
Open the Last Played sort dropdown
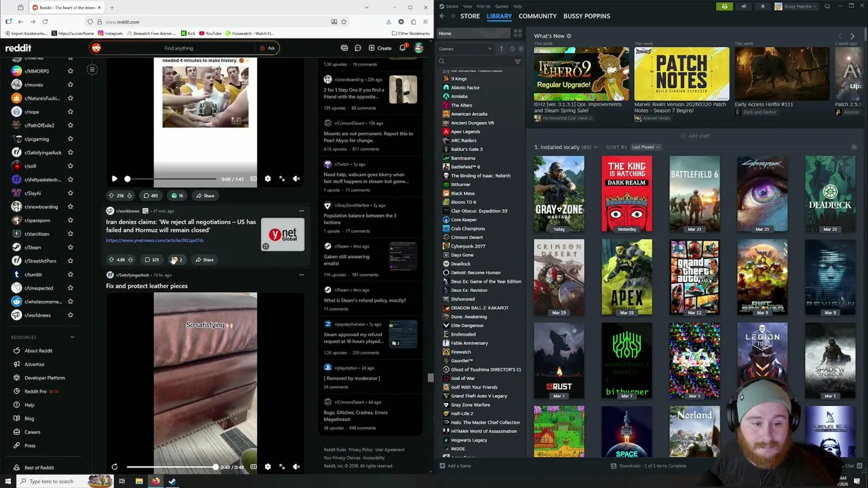coord(646,147)
